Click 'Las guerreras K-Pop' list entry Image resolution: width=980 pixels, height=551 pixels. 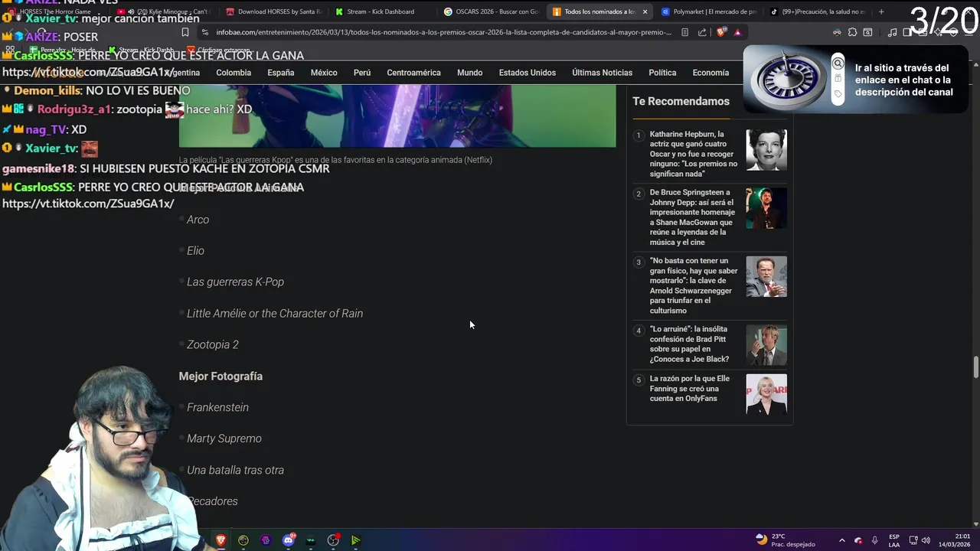235,282
